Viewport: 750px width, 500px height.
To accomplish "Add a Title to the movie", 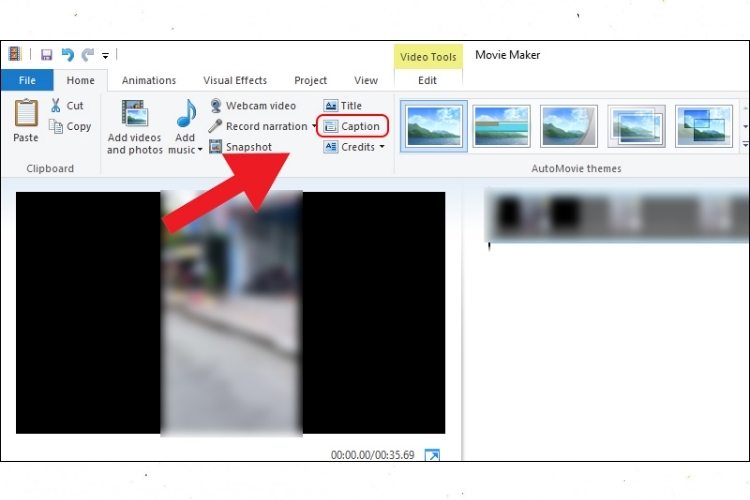I will (343, 105).
